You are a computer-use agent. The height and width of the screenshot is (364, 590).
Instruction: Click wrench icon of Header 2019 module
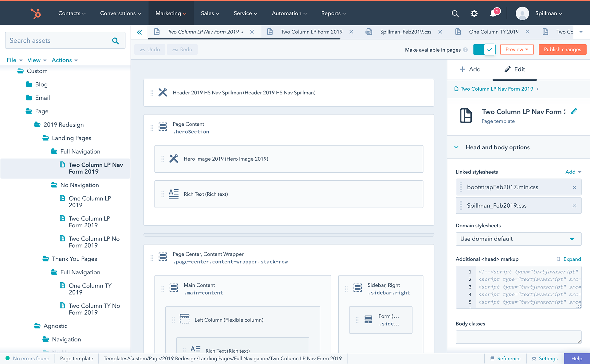click(163, 92)
